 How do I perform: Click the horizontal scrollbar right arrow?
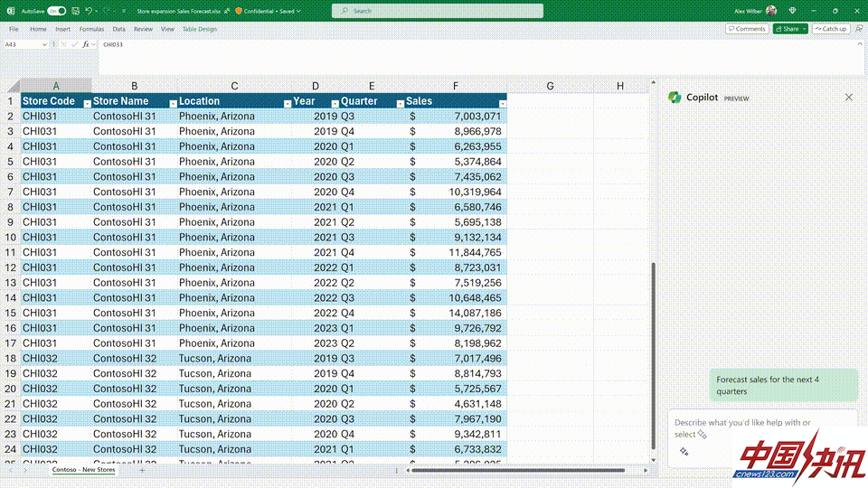(646, 470)
